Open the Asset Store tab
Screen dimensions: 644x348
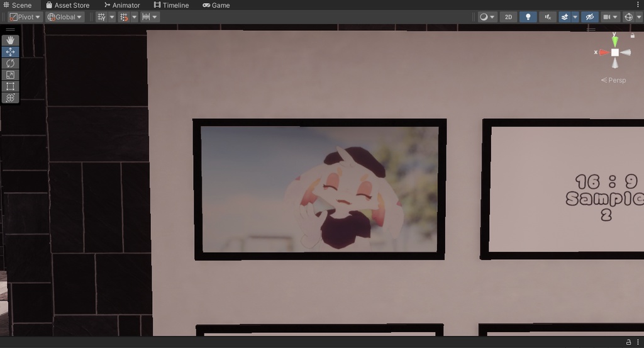[68, 5]
